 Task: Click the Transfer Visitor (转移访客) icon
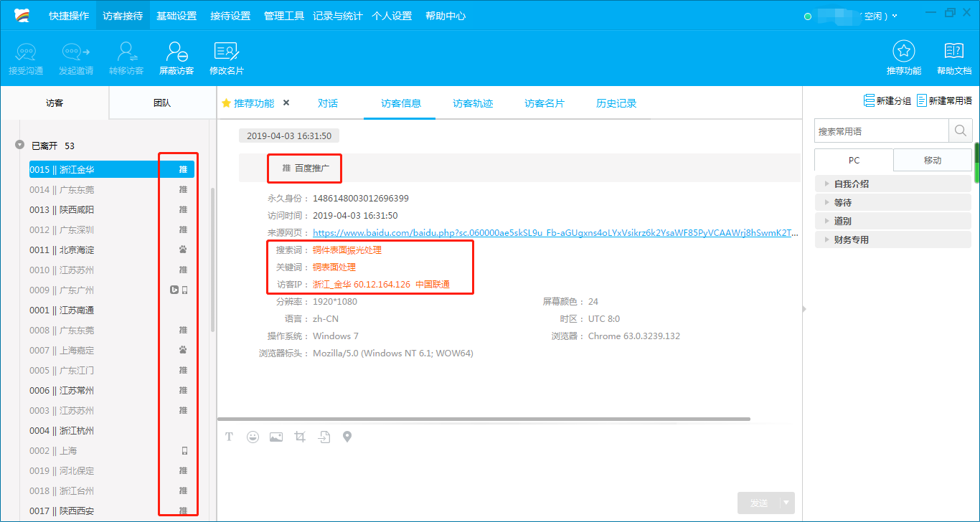pos(126,52)
